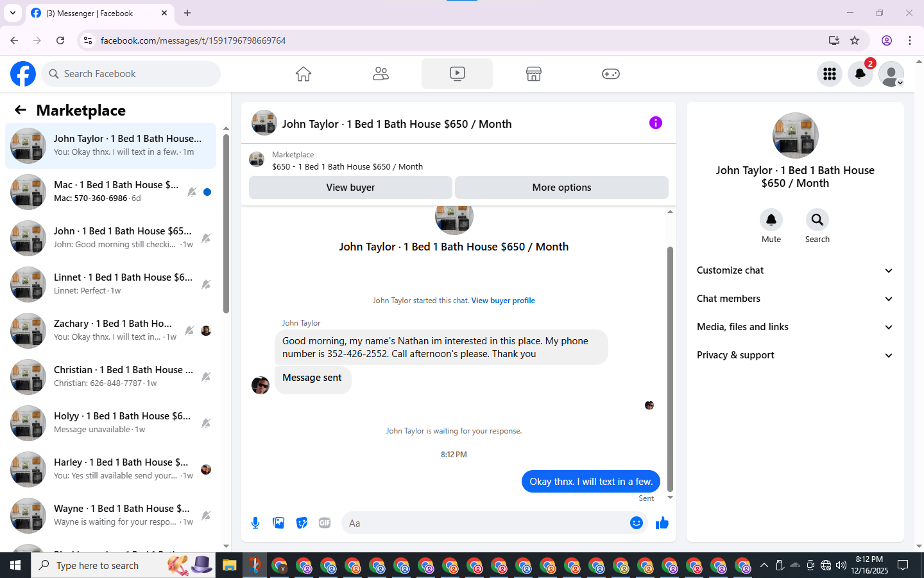Open the account avatar dropdown
Viewport: 924px width, 578px height.
click(x=891, y=74)
